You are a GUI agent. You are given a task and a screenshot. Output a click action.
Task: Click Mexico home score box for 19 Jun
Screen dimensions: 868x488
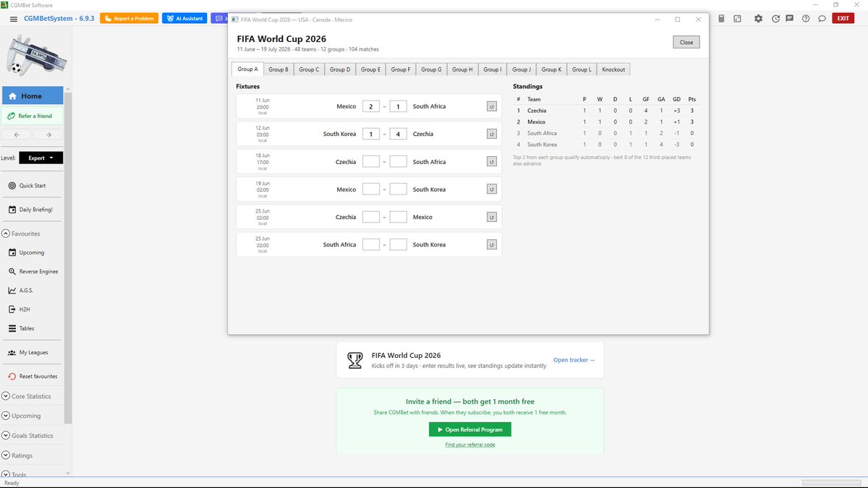click(x=371, y=189)
